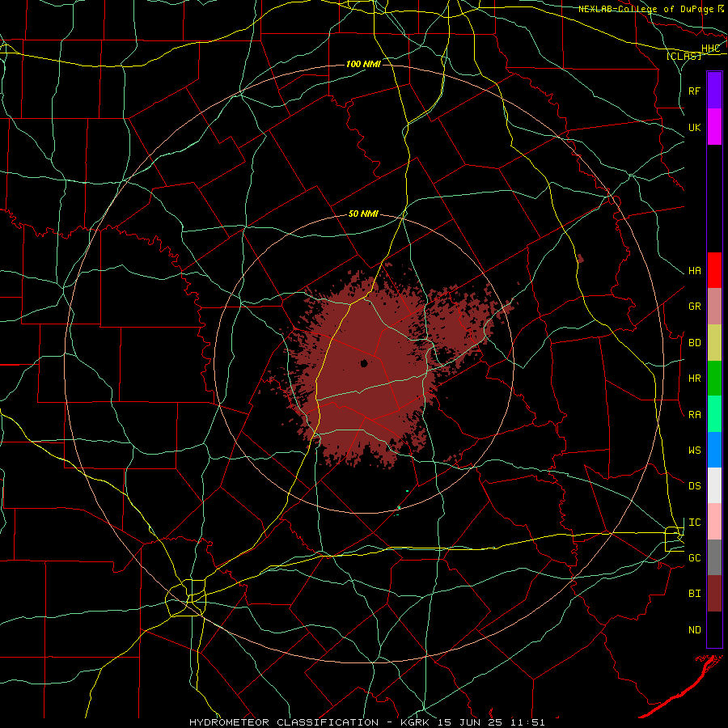Click the WS legend label
The height and width of the screenshot is (728, 728).
pyautogui.click(x=694, y=451)
